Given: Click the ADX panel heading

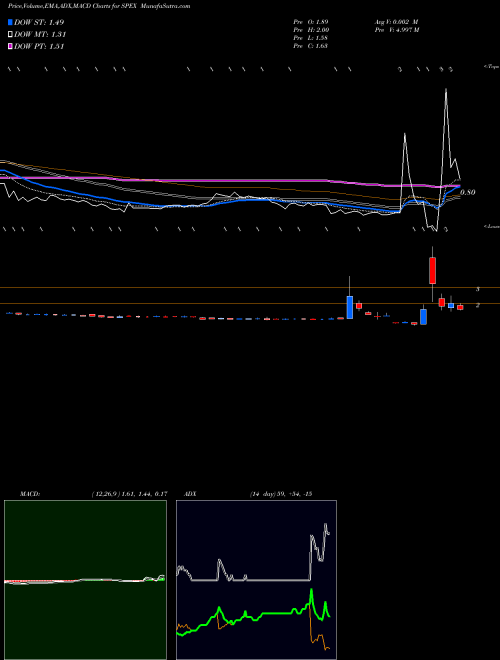Looking at the screenshot, I should point(190,494).
